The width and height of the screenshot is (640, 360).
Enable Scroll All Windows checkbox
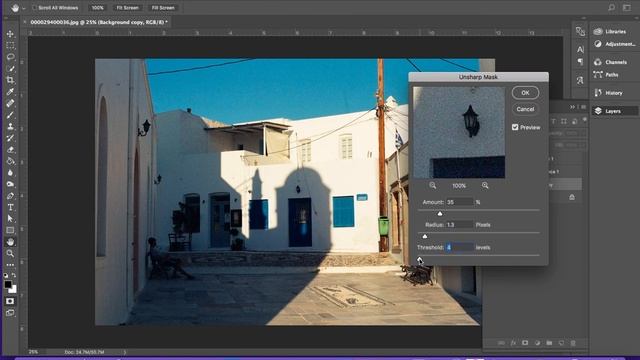click(x=34, y=7)
